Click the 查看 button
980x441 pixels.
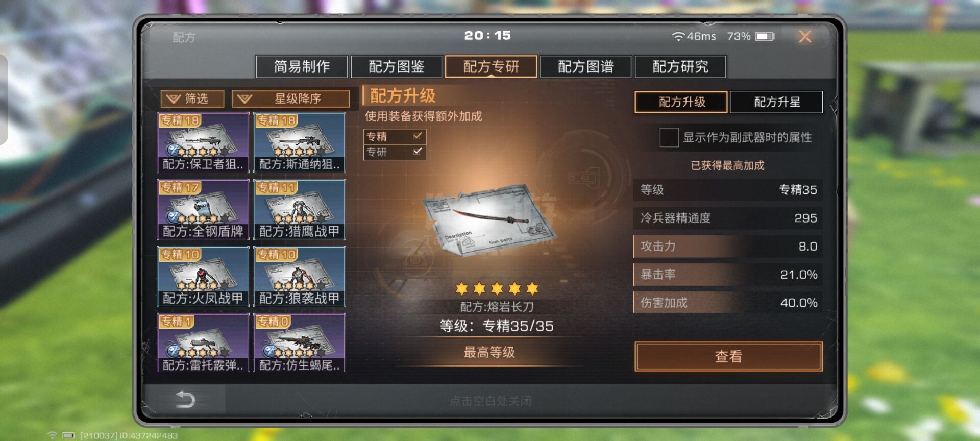click(x=728, y=356)
